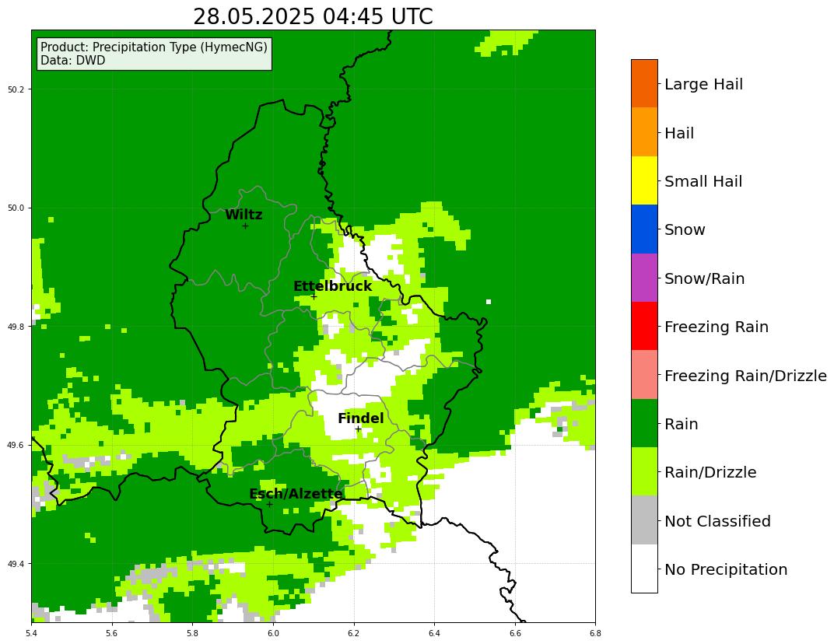Click the 49.4 latitude tick label
The height and width of the screenshot is (644, 834).
[17, 564]
